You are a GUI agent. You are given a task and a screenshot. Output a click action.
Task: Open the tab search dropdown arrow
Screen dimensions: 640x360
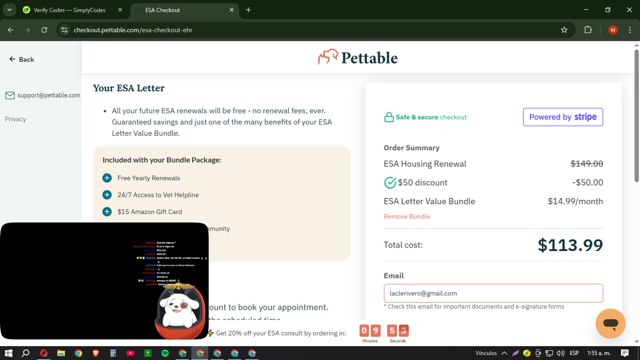click(9, 10)
